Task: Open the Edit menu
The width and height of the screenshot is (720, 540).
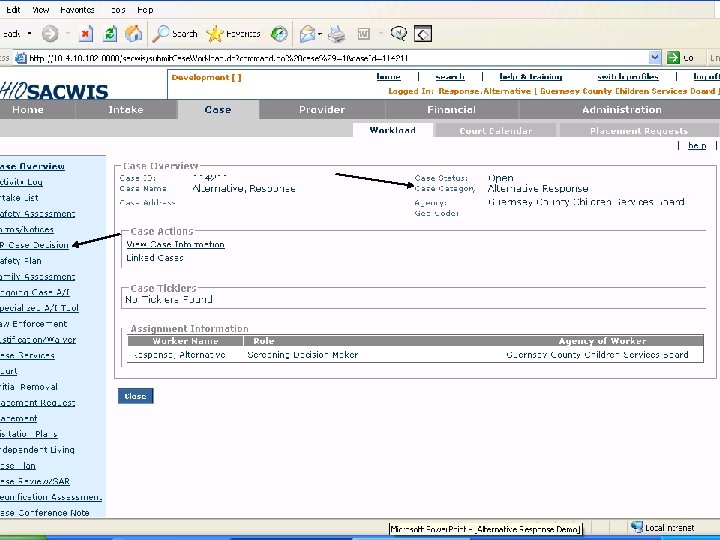Action: pos(13,10)
